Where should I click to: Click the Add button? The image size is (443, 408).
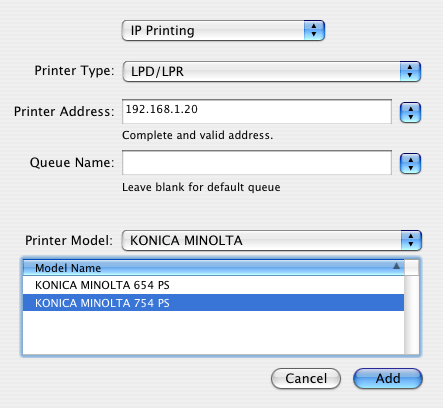point(388,378)
